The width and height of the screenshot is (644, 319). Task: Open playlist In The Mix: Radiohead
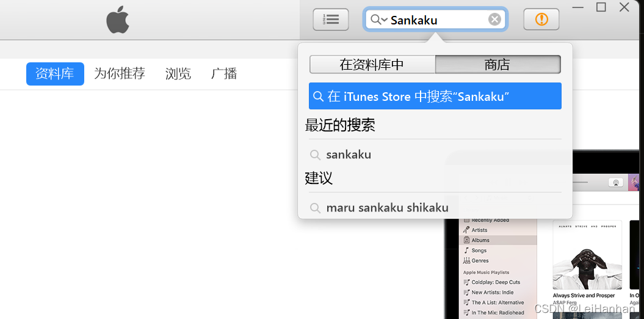(494, 313)
